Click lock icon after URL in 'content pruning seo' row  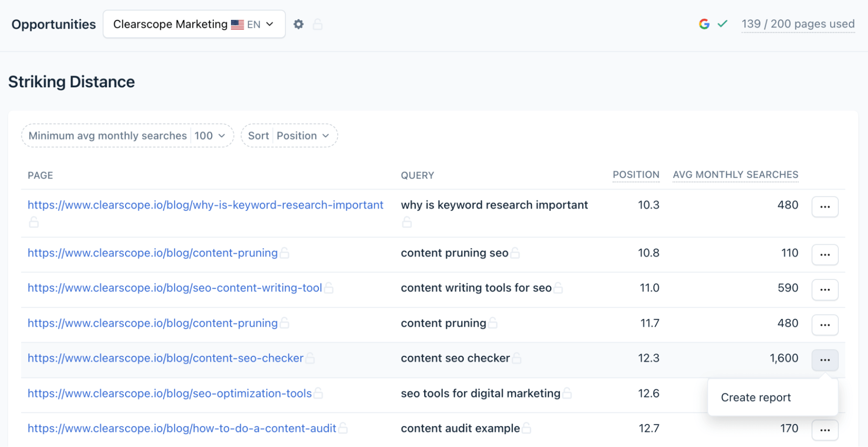tap(284, 253)
